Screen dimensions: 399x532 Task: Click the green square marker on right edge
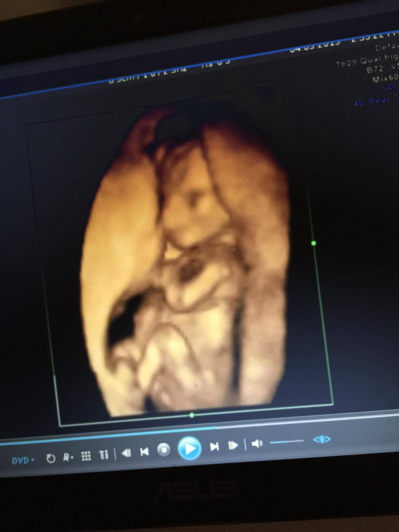coord(314,243)
